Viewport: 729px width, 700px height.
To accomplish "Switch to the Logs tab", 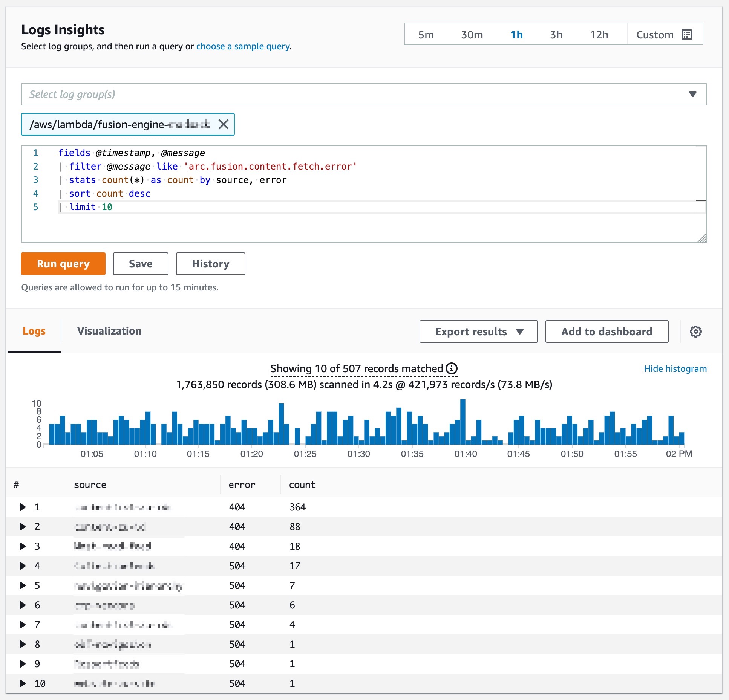I will (34, 331).
